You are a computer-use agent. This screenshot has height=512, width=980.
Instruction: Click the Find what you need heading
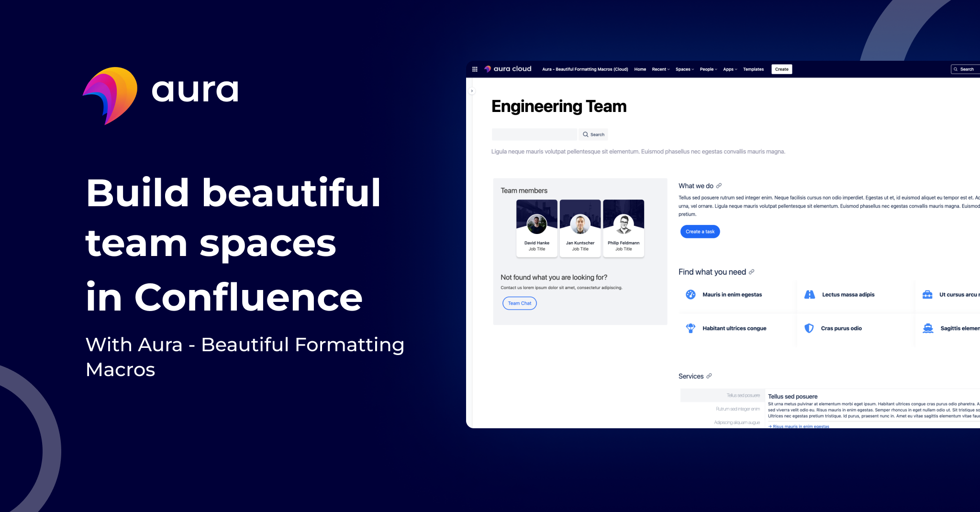click(x=712, y=272)
